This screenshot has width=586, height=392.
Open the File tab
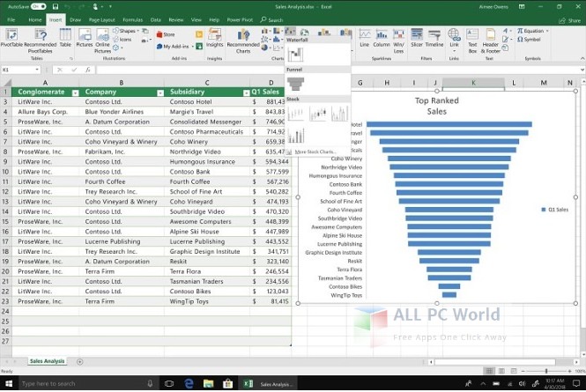click(x=11, y=19)
